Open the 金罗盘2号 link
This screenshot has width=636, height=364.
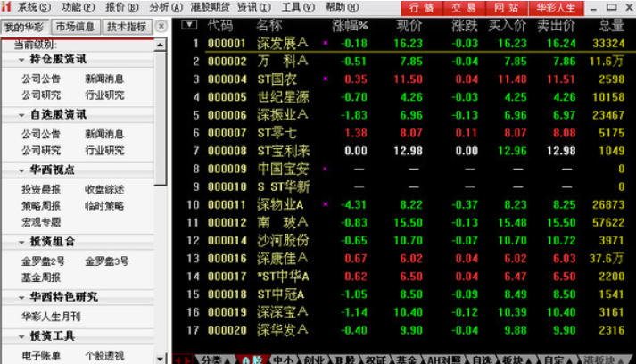click(x=43, y=261)
